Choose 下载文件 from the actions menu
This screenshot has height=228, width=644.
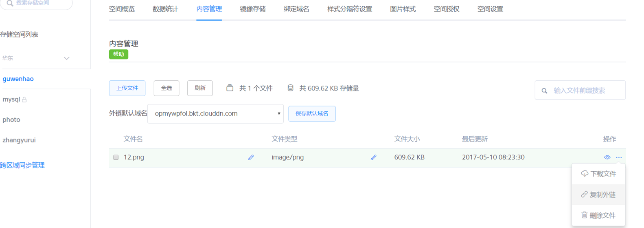(x=598, y=174)
